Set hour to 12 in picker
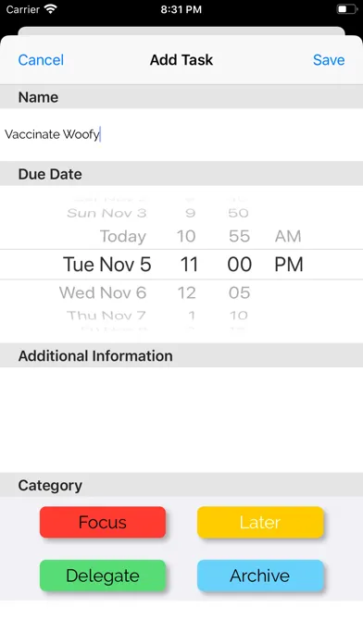Screen dimensions: 363x644 (x=186, y=292)
